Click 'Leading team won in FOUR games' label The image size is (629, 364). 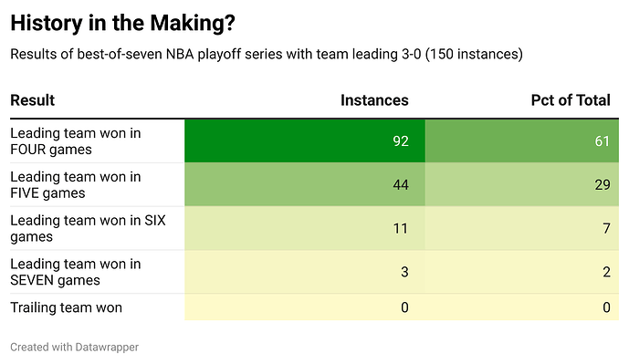point(76,141)
